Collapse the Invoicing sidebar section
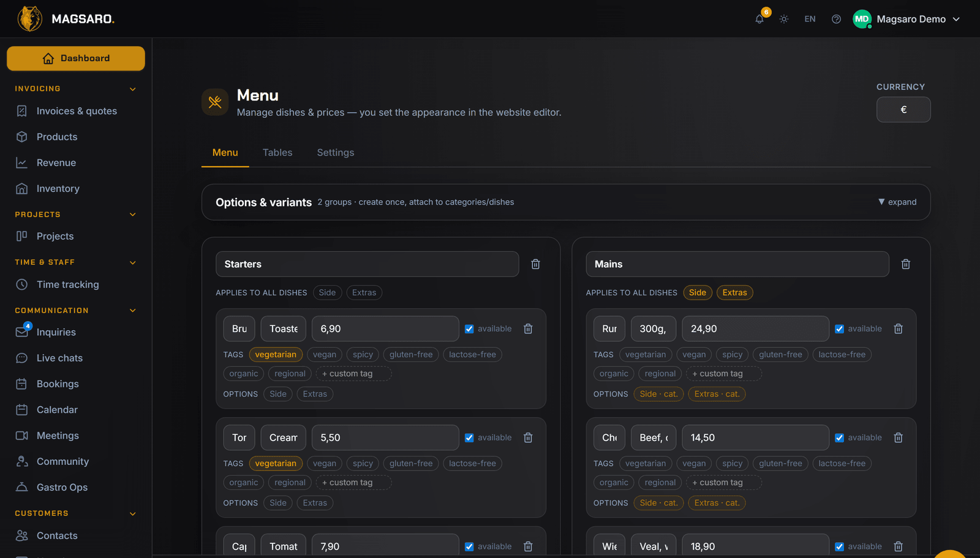Viewport: 980px width, 558px height. [x=133, y=89]
